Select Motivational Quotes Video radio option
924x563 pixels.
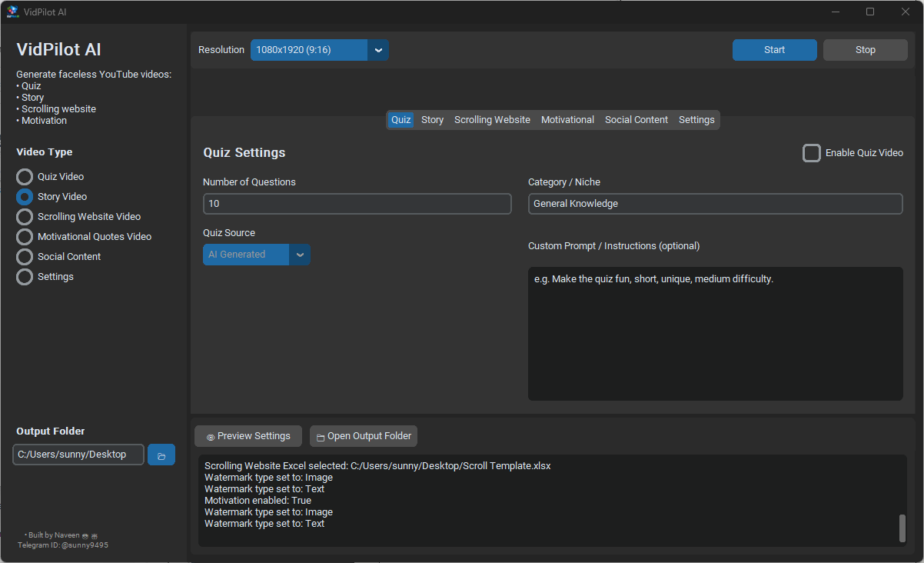coord(25,237)
